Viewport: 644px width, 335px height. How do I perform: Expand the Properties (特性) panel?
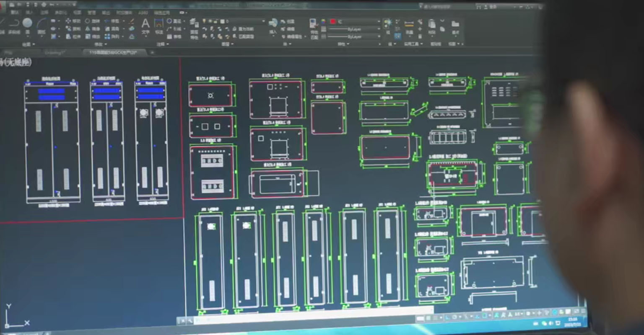click(x=344, y=44)
